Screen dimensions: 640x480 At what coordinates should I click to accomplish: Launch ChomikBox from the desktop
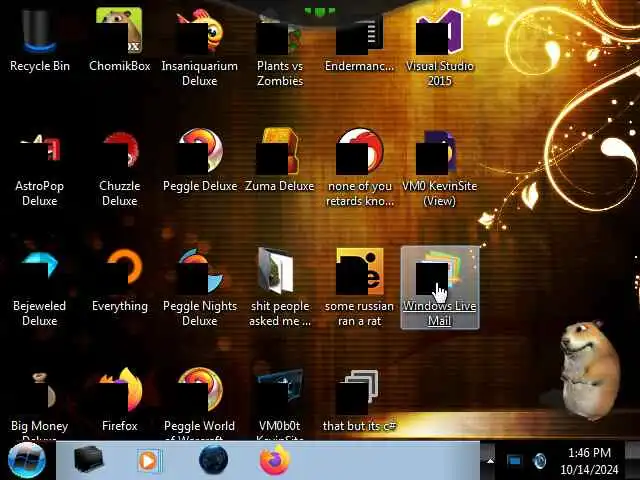pos(119,40)
